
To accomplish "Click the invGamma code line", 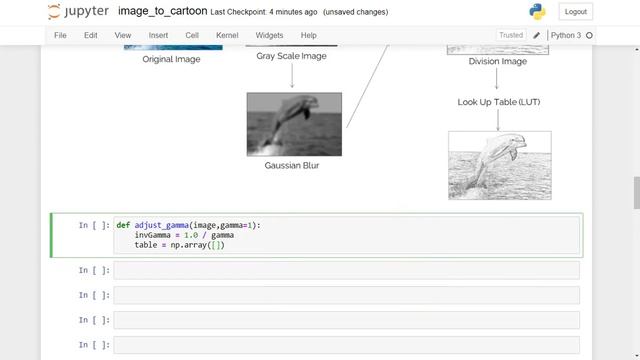I will click(x=184, y=235).
